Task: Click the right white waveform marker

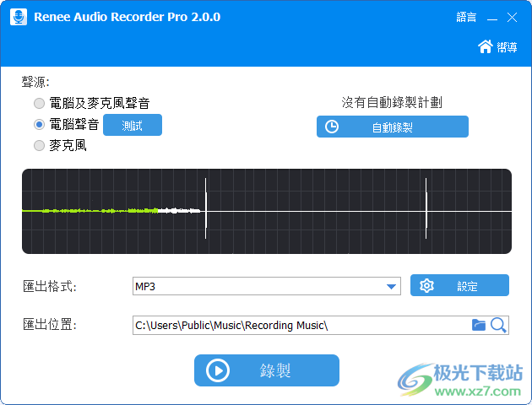Action: tap(426, 208)
